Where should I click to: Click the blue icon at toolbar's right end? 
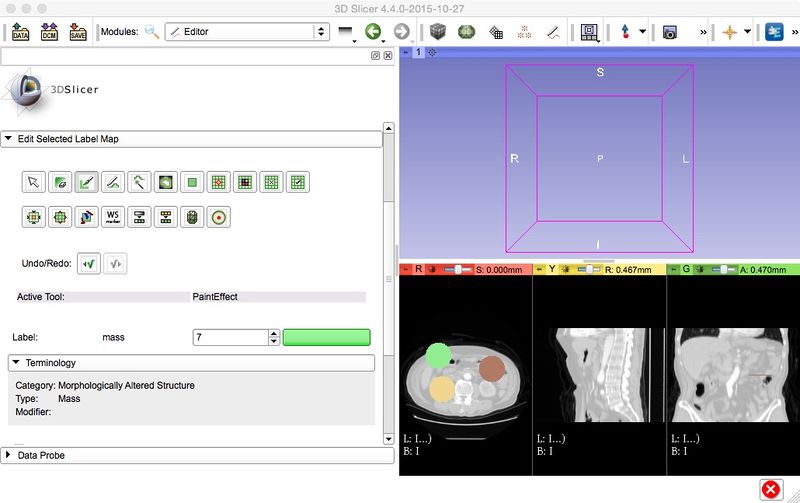(x=774, y=32)
